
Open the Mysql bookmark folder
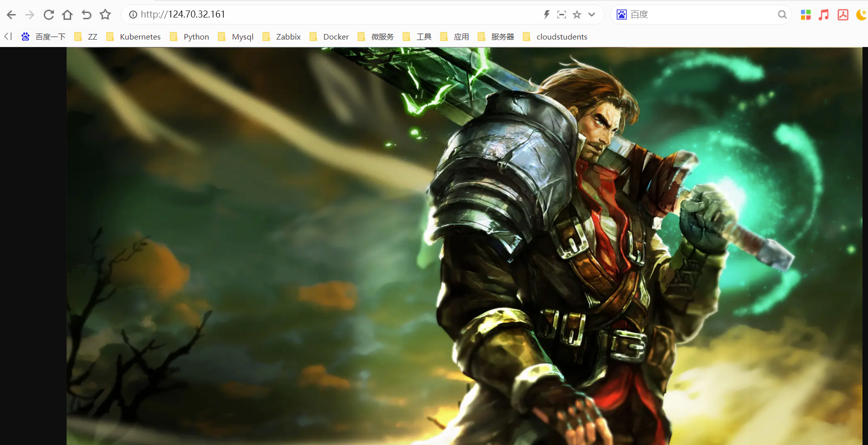point(236,37)
